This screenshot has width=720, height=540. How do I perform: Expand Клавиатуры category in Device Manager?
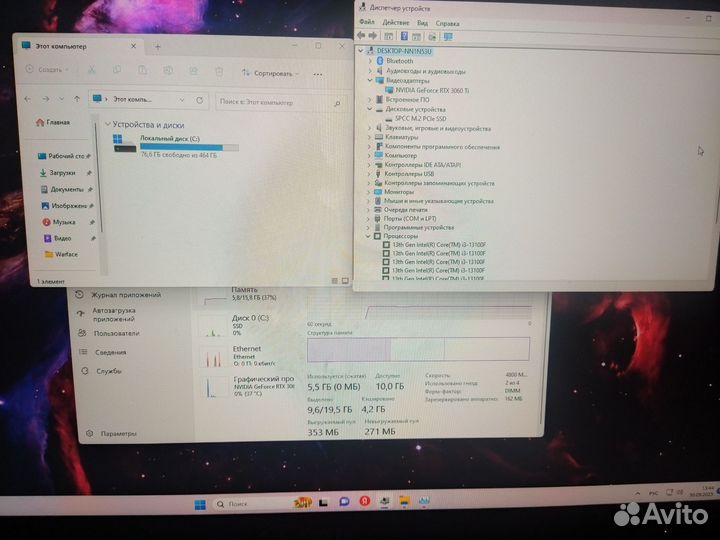pyautogui.click(x=369, y=137)
